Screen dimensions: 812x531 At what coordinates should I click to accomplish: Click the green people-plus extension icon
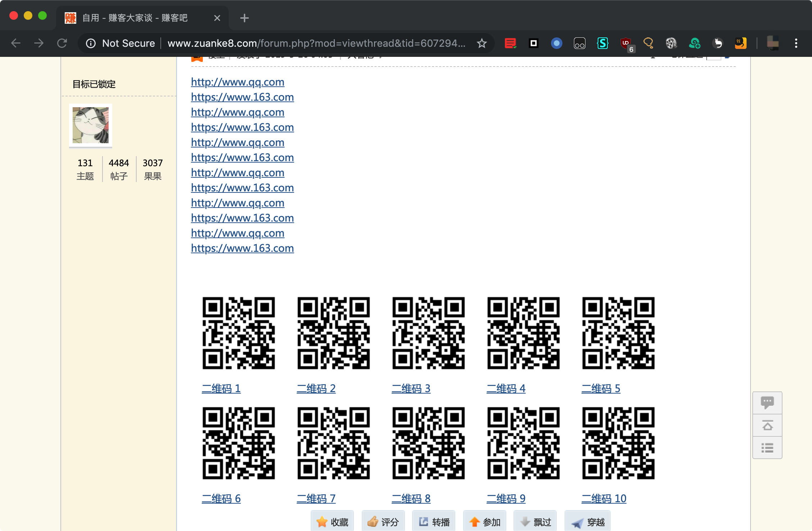(x=694, y=44)
